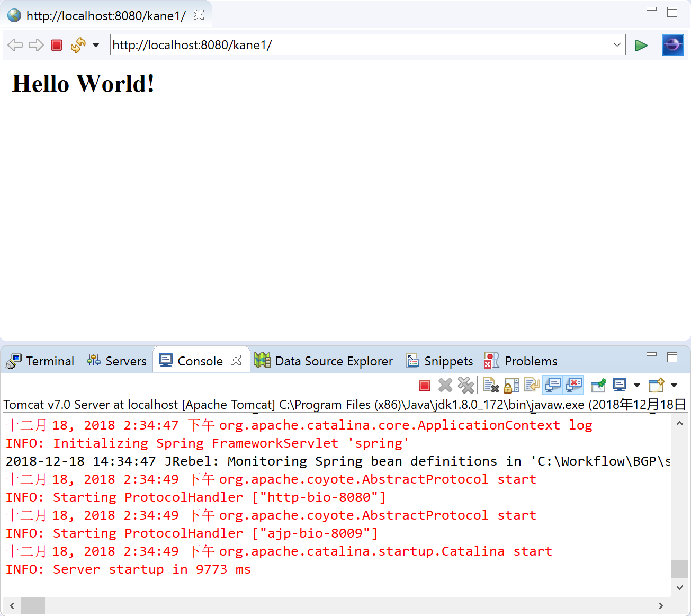Click the 'Catalina start' console line
The image size is (691, 616).
pos(279,551)
